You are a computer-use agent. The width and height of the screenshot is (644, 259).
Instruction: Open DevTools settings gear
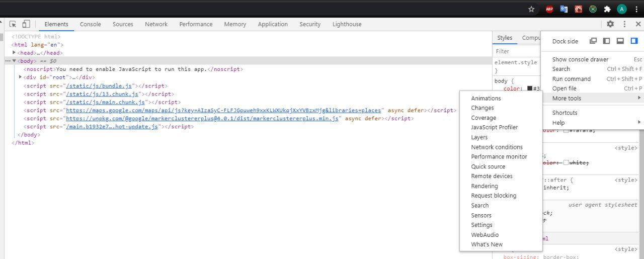tap(610, 24)
